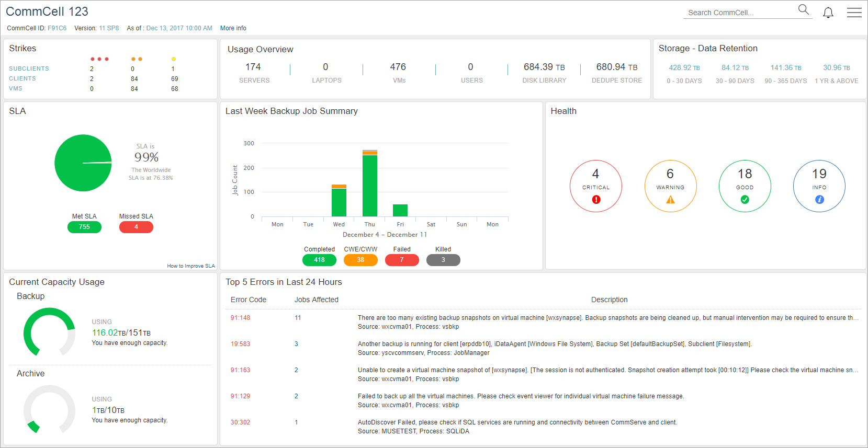Open the 428.92 TB retention value

[x=684, y=68]
